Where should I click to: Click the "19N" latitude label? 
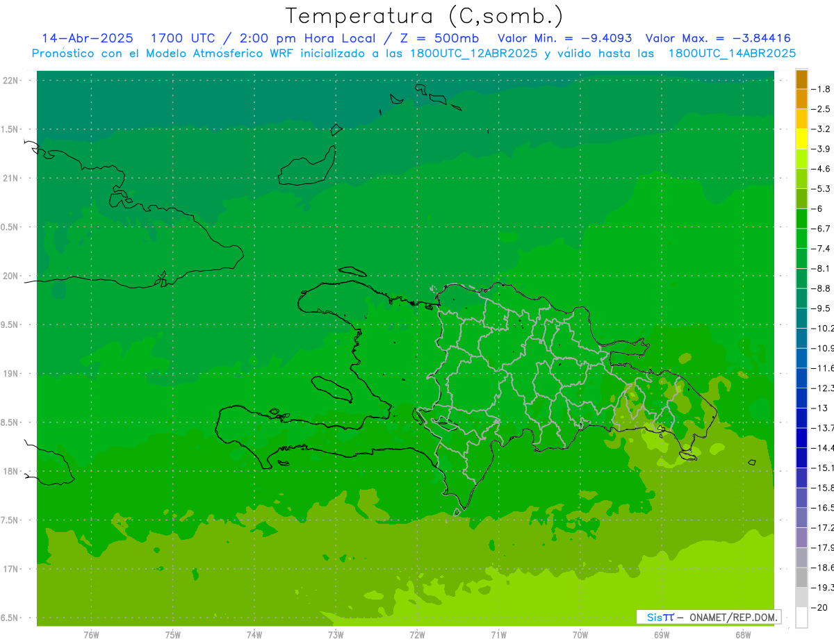[10, 374]
